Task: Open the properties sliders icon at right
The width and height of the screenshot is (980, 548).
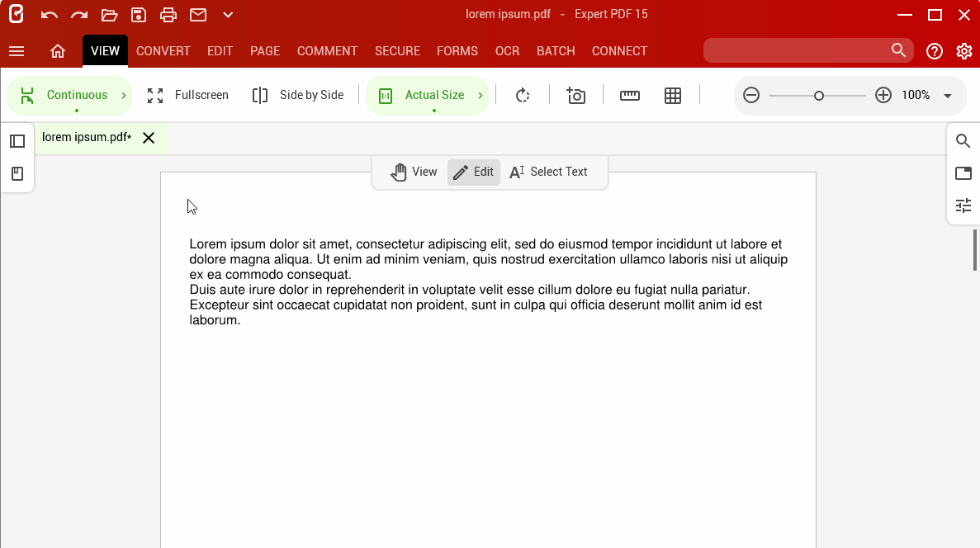Action: point(963,205)
